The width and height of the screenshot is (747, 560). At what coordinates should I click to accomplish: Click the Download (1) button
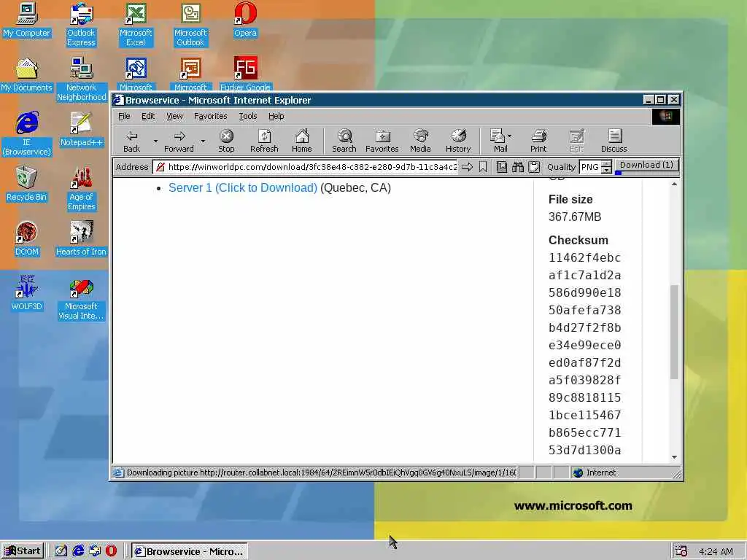(646, 166)
